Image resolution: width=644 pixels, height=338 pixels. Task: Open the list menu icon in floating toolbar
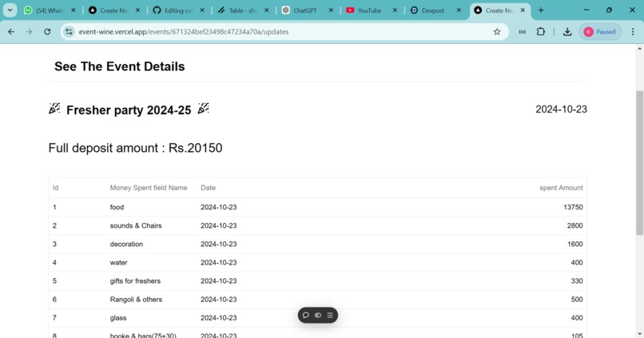pos(330,316)
